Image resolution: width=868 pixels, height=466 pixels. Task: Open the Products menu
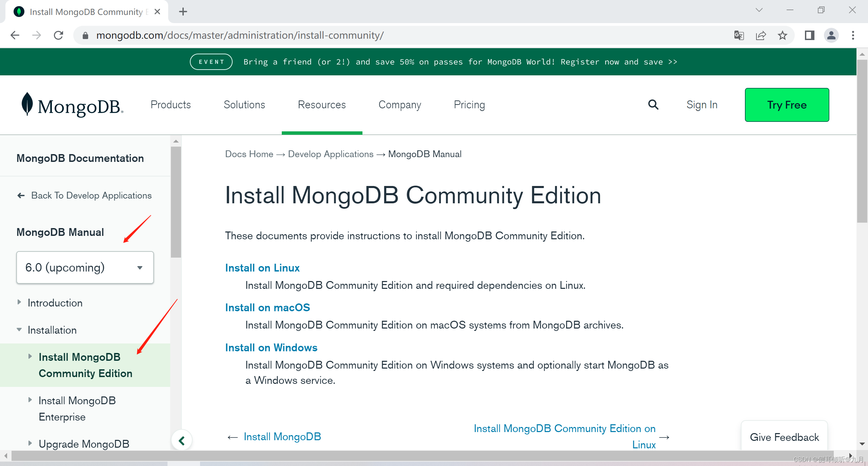[x=171, y=105]
